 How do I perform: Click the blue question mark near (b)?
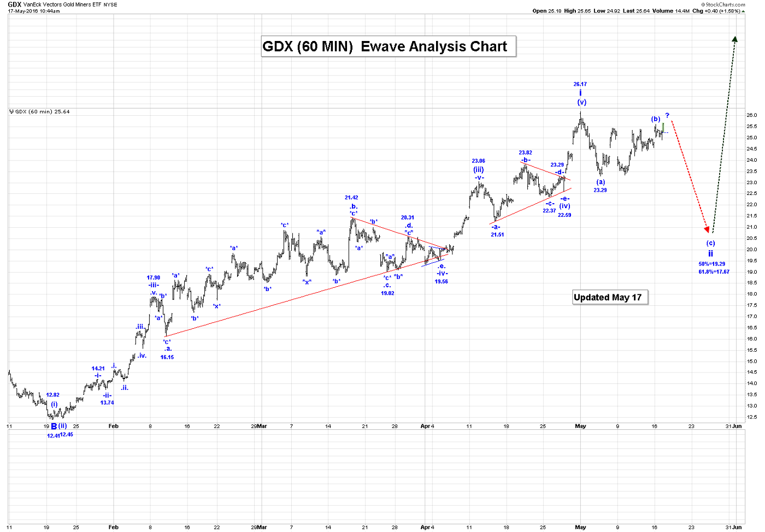(667, 116)
